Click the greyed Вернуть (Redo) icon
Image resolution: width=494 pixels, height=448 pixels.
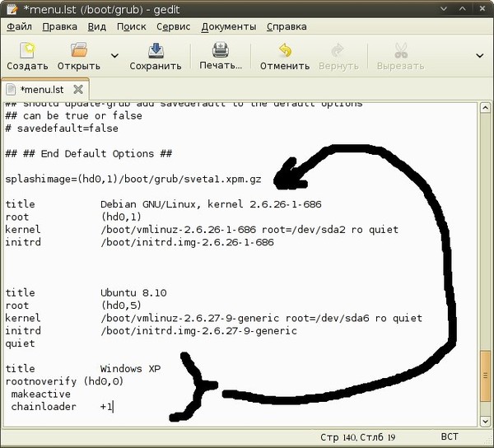tap(338, 50)
